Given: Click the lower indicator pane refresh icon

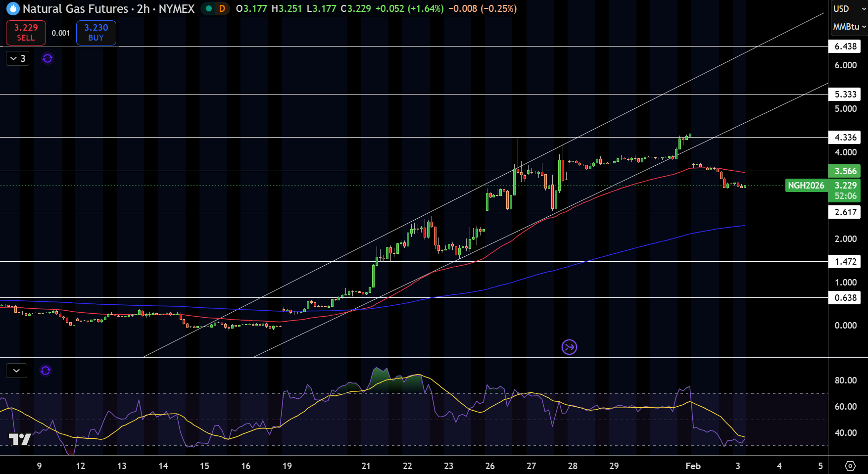Looking at the screenshot, I should tap(46, 371).
